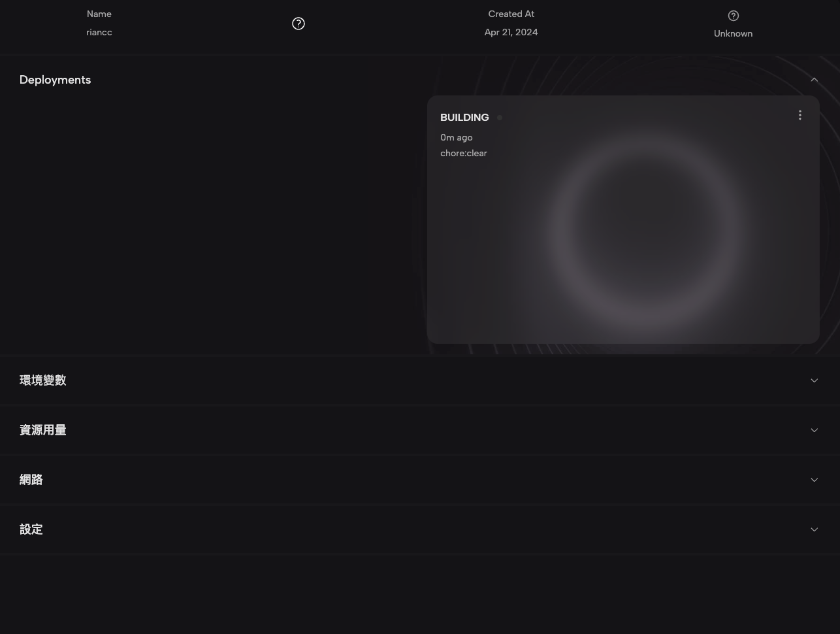This screenshot has height=634, width=840.
Task: Click the question mark icon above Unknown
Action: pyautogui.click(x=733, y=16)
